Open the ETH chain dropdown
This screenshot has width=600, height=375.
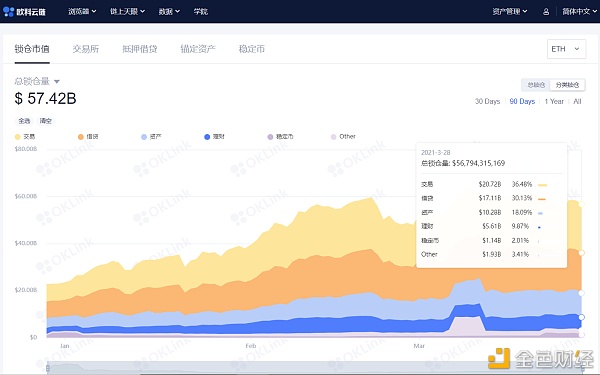pyautogui.click(x=566, y=49)
